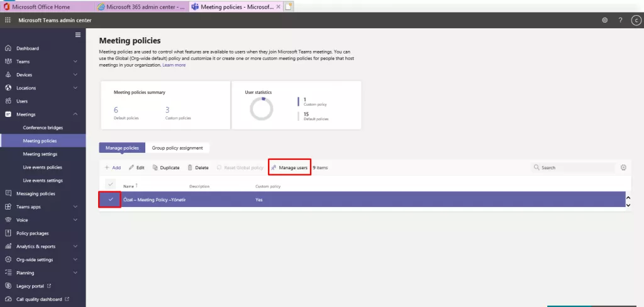The width and height of the screenshot is (644, 307).
Task: Collapse the sidebar using hamburger icon
Action: [78, 35]
